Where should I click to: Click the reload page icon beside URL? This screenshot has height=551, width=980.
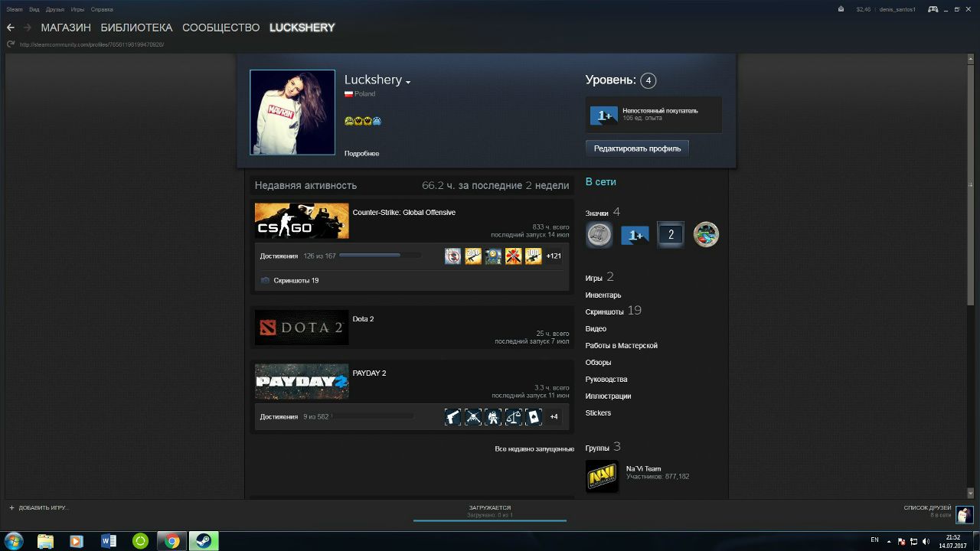[11, 44]
